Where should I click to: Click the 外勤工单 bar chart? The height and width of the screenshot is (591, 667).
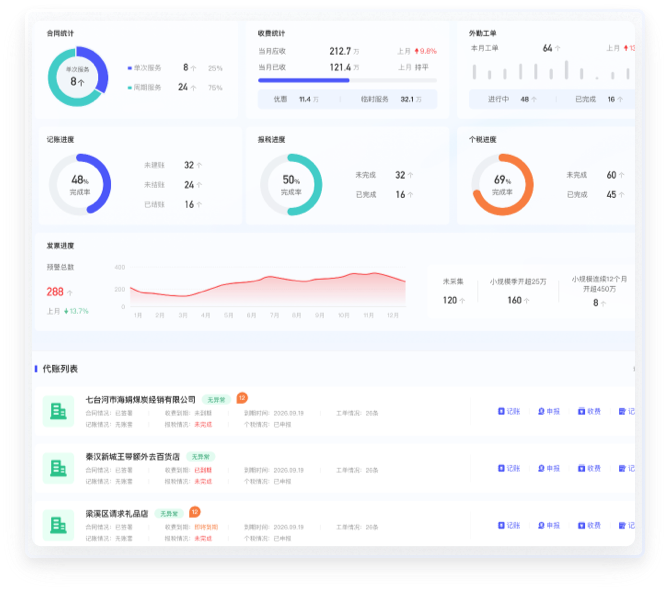pos(551,70)
